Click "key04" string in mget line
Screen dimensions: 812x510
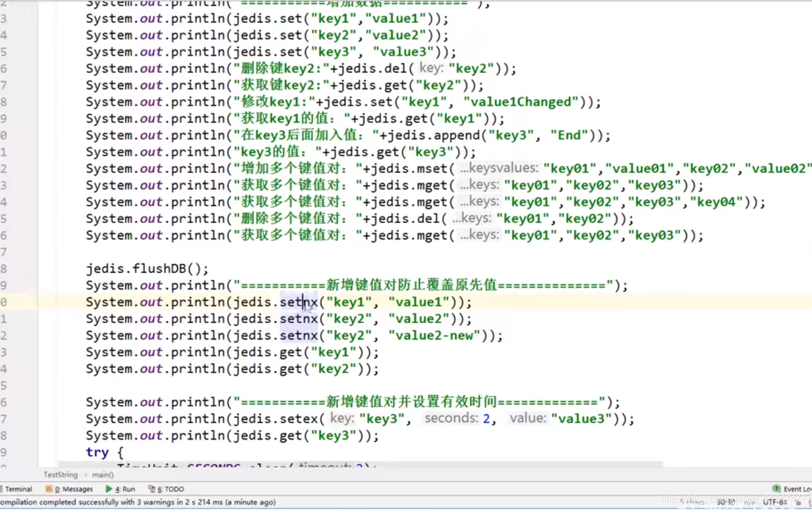coord(717,202)
